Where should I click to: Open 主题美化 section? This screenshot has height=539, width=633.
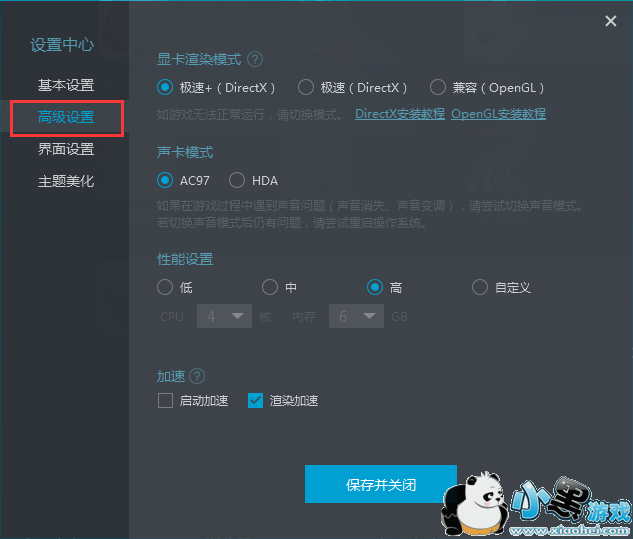pyautogui.click(x=66, y=181)
